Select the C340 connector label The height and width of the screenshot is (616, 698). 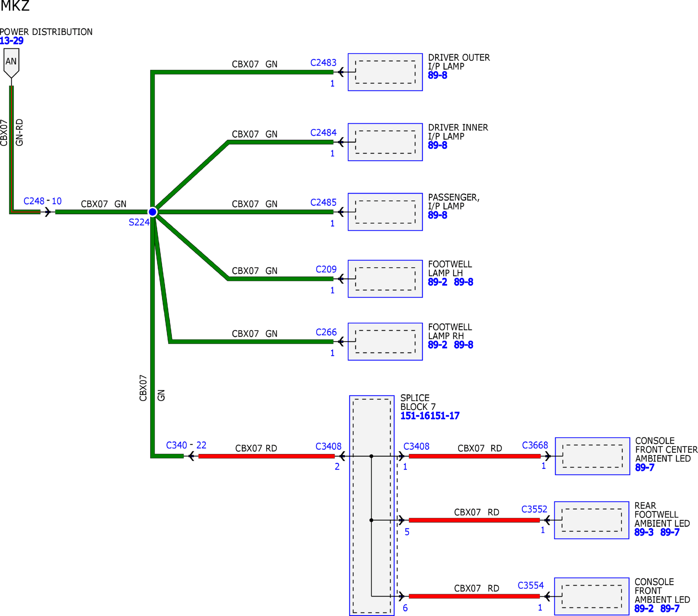tap(177, 445)
